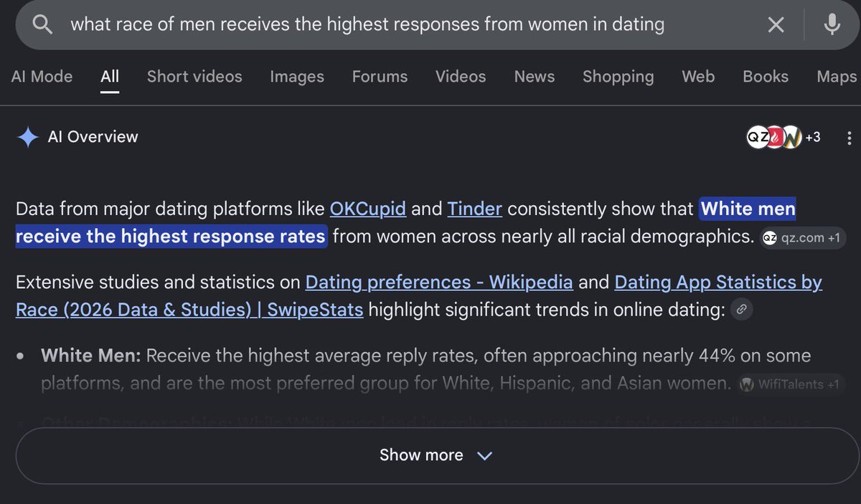Open the Short videos tab
Screen dimensions: 861x504
tap(194, 77)
